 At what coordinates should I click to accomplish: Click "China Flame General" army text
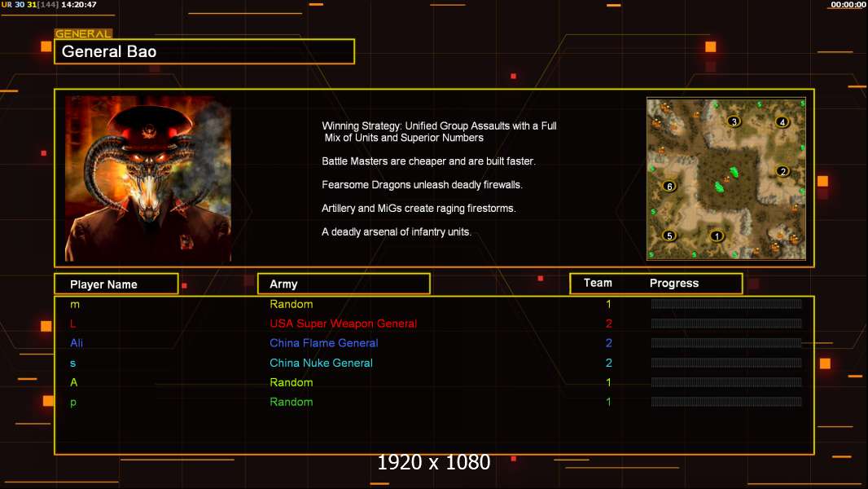point(324,343)
